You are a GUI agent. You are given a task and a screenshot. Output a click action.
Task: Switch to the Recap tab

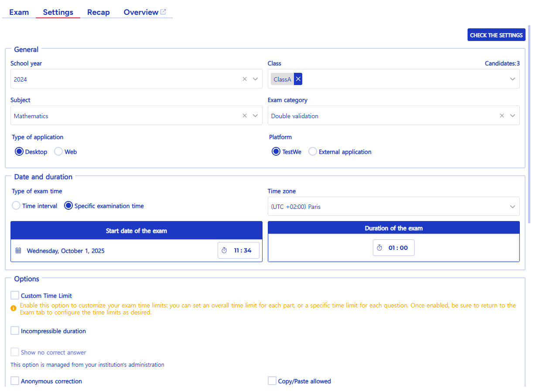98,12
